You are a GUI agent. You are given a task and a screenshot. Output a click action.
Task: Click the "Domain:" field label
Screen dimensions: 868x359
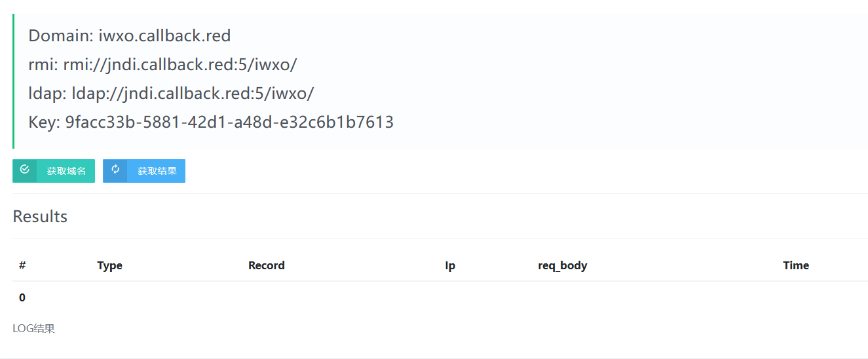[61, 35]
